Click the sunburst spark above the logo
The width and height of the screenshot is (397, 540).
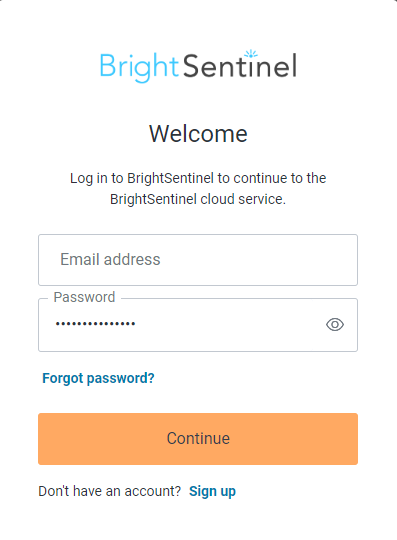[251, 54]
